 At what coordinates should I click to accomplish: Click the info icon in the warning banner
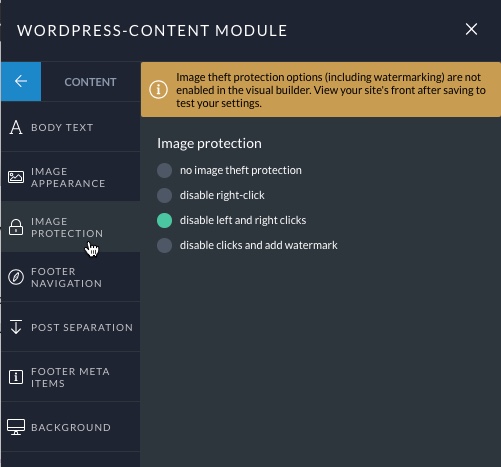pos(158,90)
